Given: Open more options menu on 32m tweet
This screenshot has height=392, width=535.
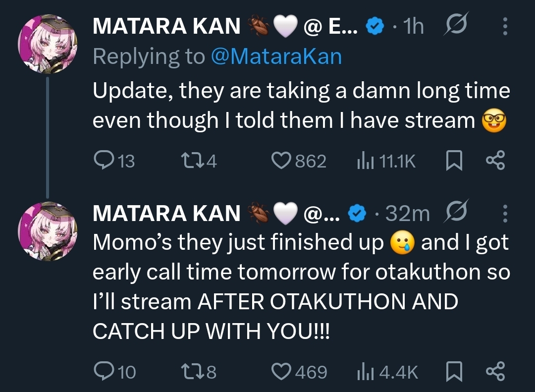Looking at the screenshot, I should coord(505,214).
